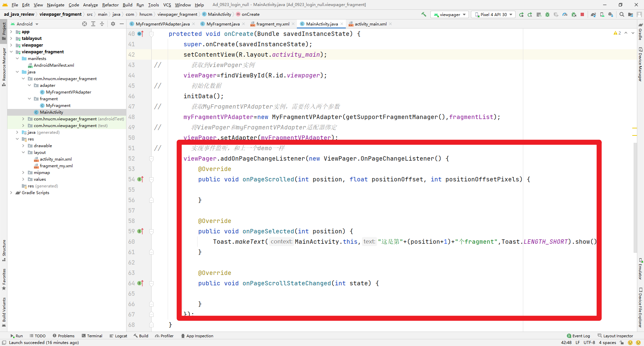Open the Pixel 4 API 30 device dropdown

click(493, 14)
